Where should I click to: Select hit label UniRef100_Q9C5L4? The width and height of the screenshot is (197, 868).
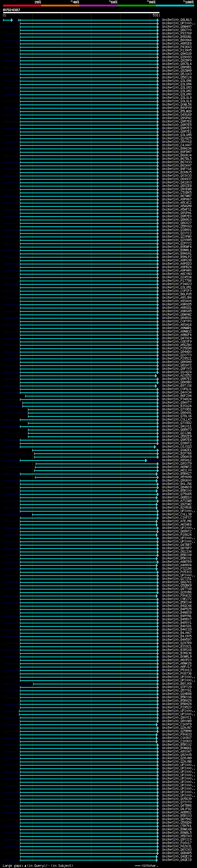(177, 64)
